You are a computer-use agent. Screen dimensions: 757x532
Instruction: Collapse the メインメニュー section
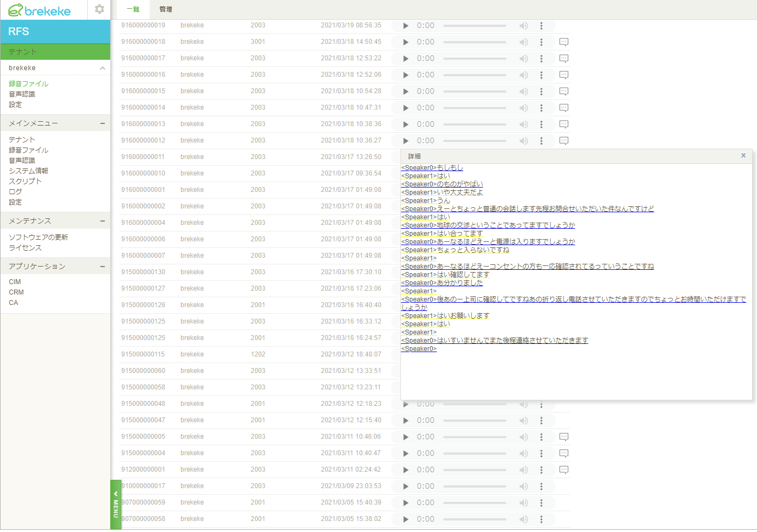102,123
